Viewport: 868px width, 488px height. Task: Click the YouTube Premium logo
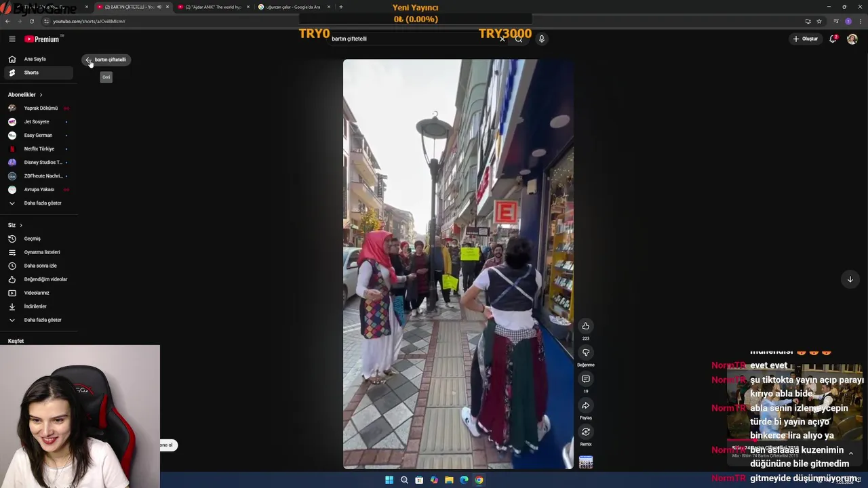(x=42, y=39)
